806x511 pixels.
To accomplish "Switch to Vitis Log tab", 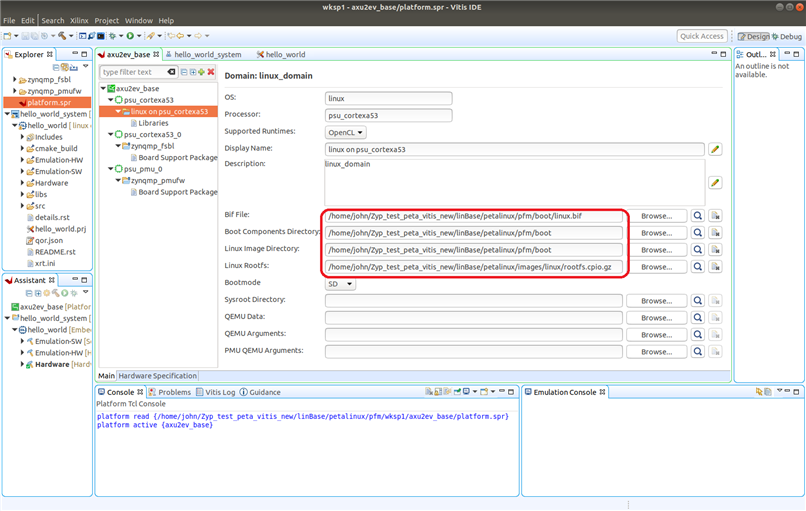I will click(x=215, y=392).
